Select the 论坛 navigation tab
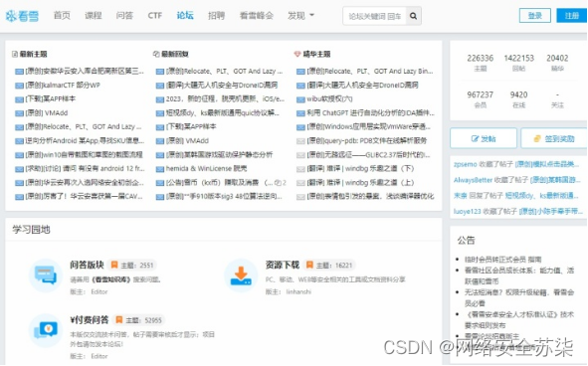 185,16
